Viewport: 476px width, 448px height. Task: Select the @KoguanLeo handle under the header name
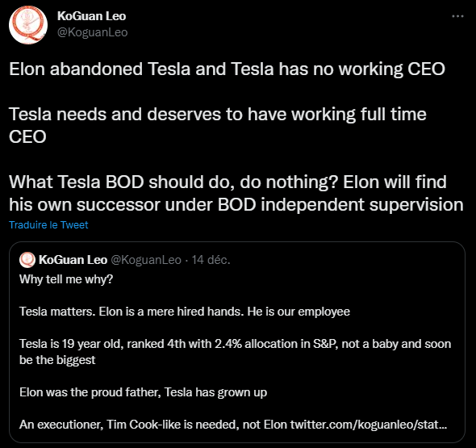pos(92,32)
